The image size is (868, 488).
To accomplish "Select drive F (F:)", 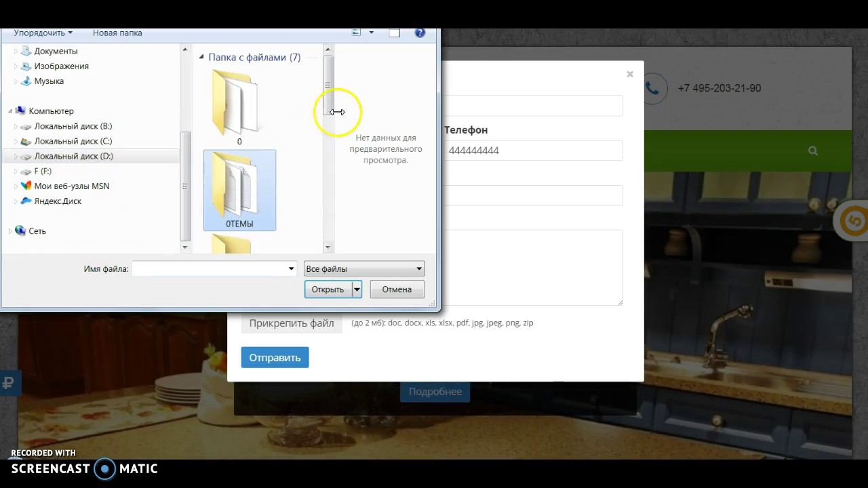I will tap(43, 171).
